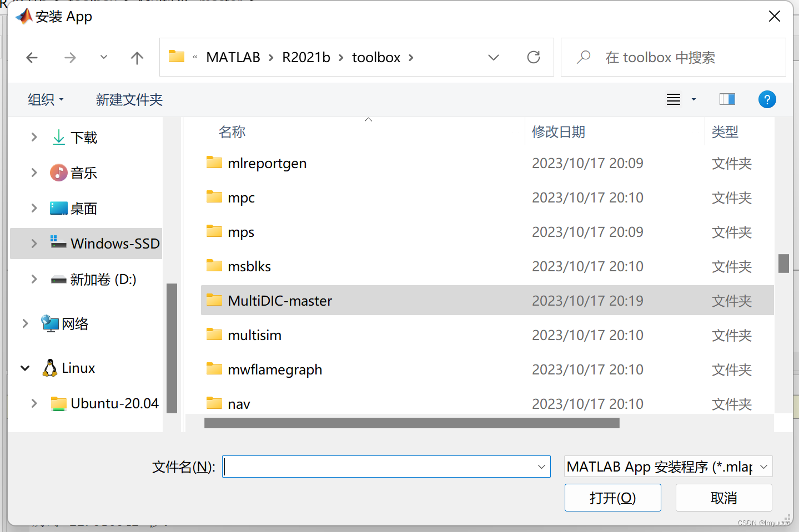Open the MATLAB App file type dropdown
The image size is (799, 532).
[x=668, y=467]
